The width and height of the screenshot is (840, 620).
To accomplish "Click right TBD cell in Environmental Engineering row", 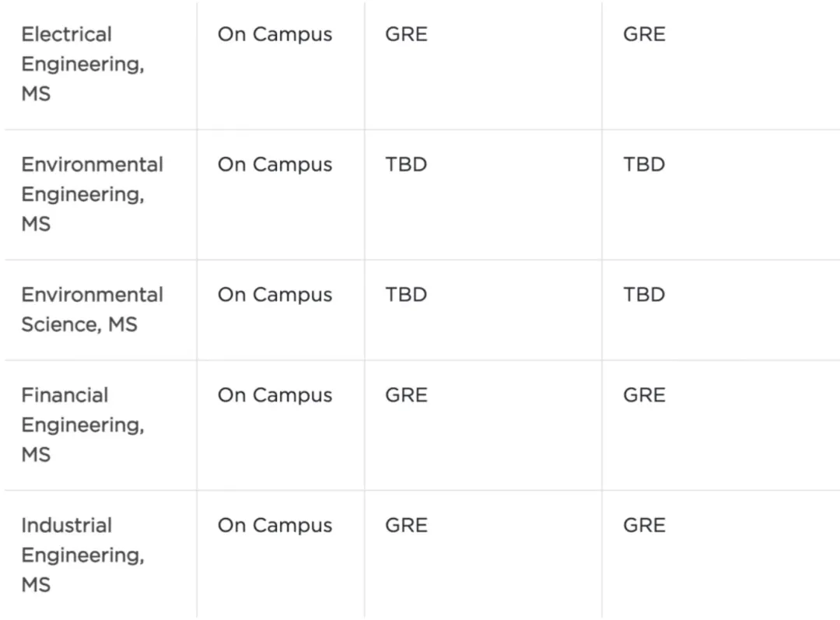I will (644, 165).
